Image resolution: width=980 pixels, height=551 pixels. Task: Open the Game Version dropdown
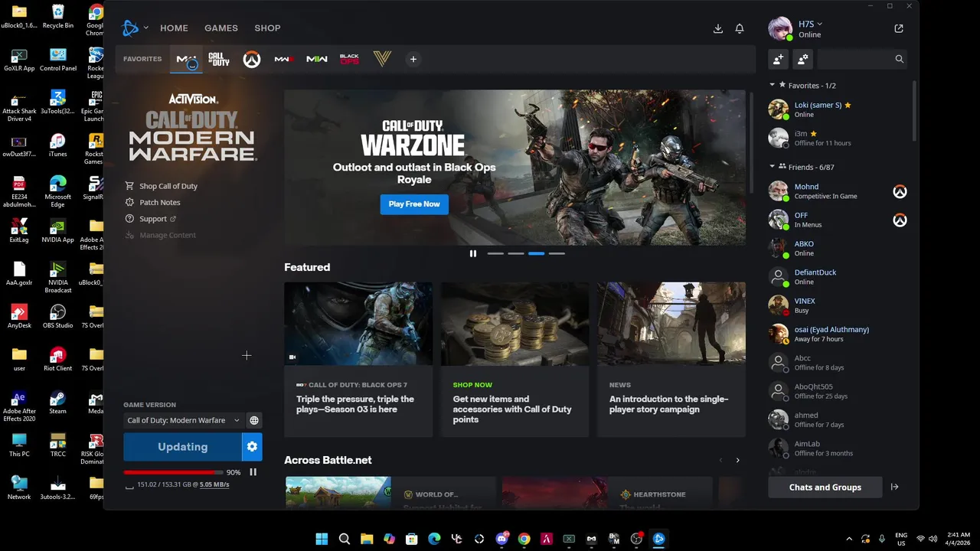coord(183,420)
